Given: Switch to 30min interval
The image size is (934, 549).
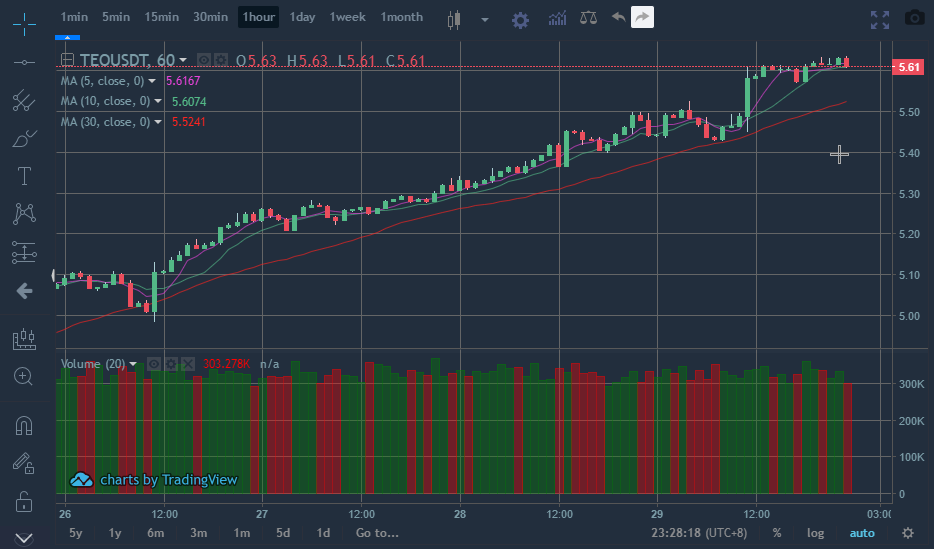Looking at the screenshot, I should pos(210,17).
